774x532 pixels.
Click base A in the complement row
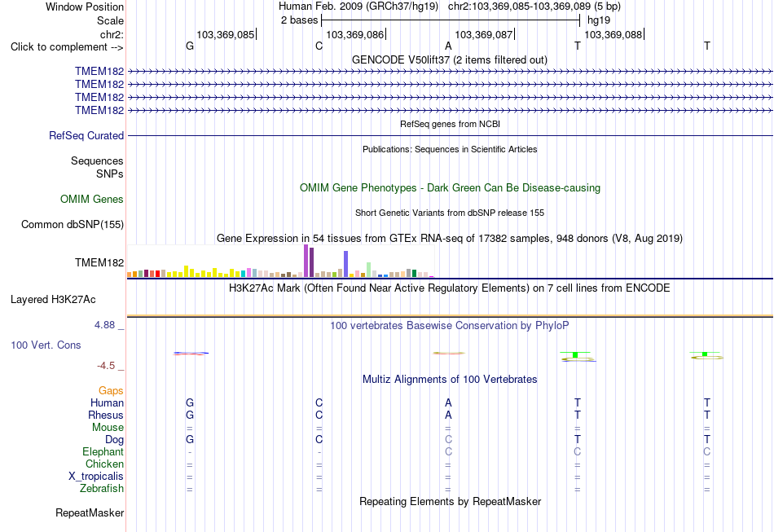click(448, 46)
